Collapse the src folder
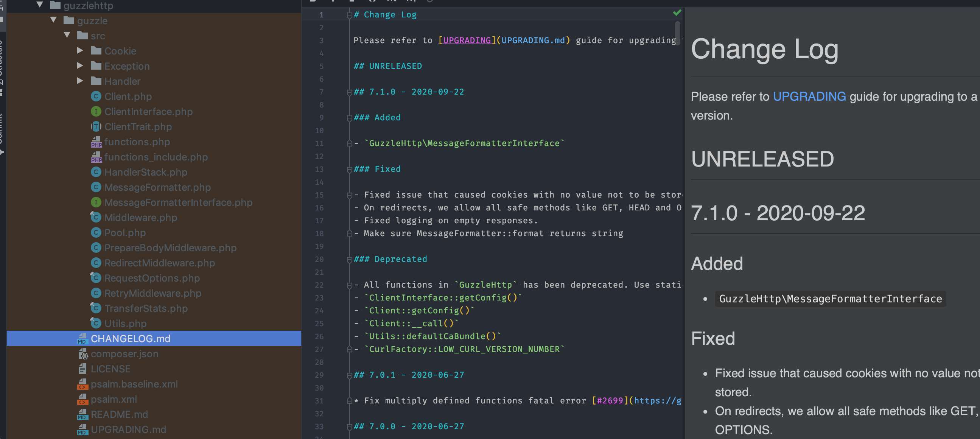980x439 pixels. [67, 35]
